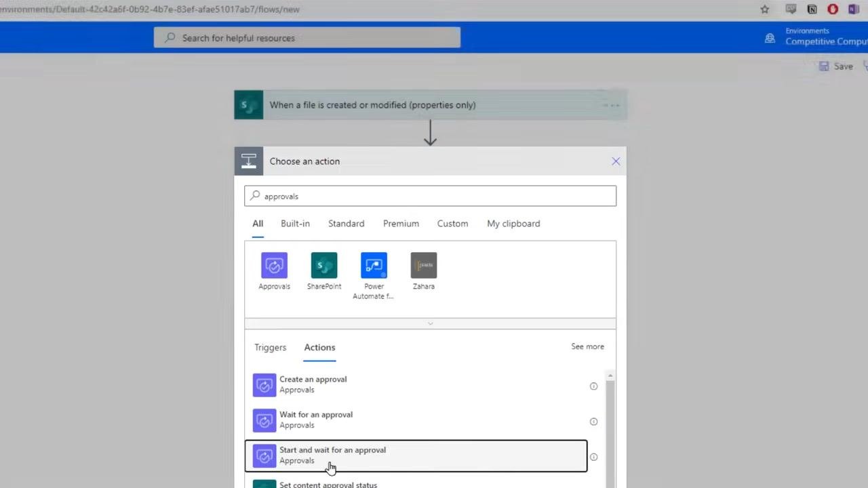Click the Save disk icon
Image resolution: width=868 pixels, height=488 pixels.
tap(824, 66)
